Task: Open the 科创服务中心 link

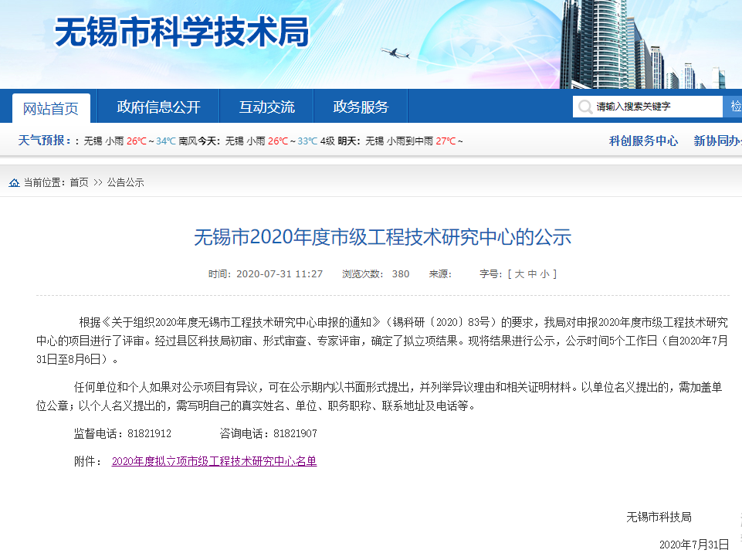Action: point(643,141)
